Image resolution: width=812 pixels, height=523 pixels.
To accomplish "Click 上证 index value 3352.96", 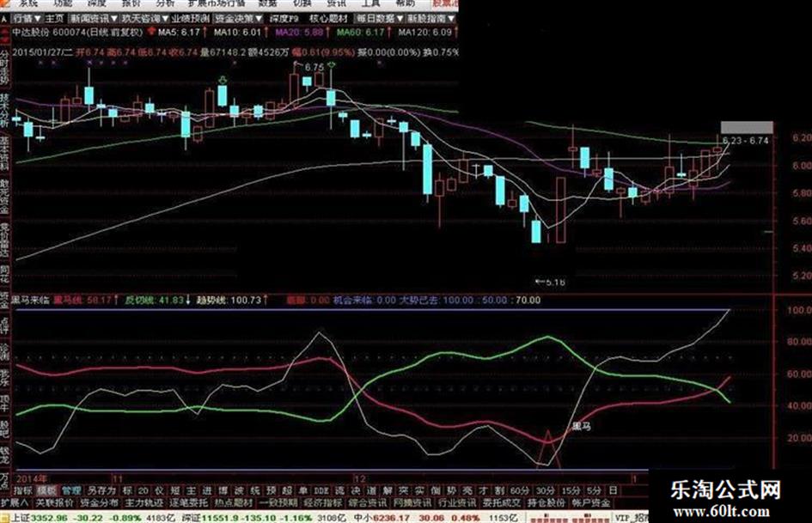I will (49, 517).
